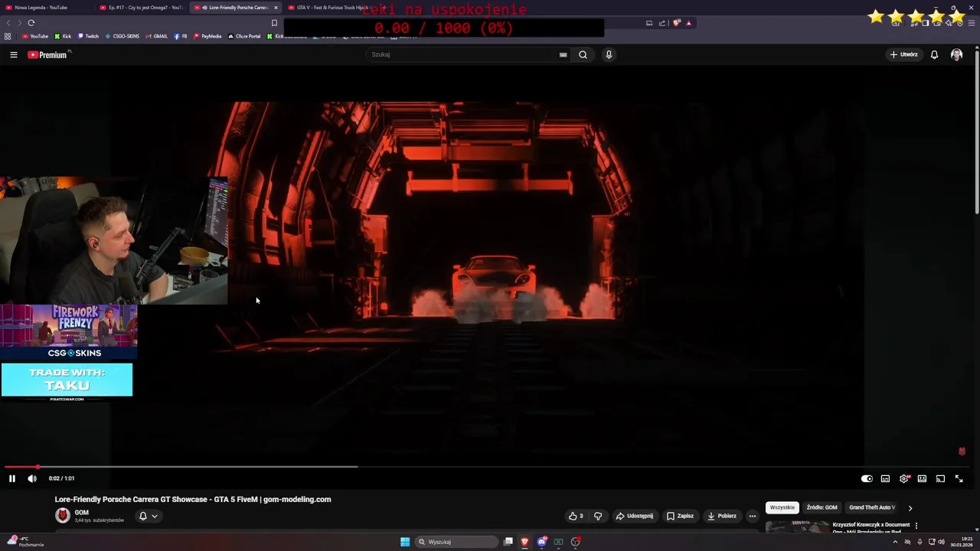Image resolution: width=980 pixels, height=551 pixels.
Task: Like the Porsche Carrera GT video
Action: tap(576, 516)
